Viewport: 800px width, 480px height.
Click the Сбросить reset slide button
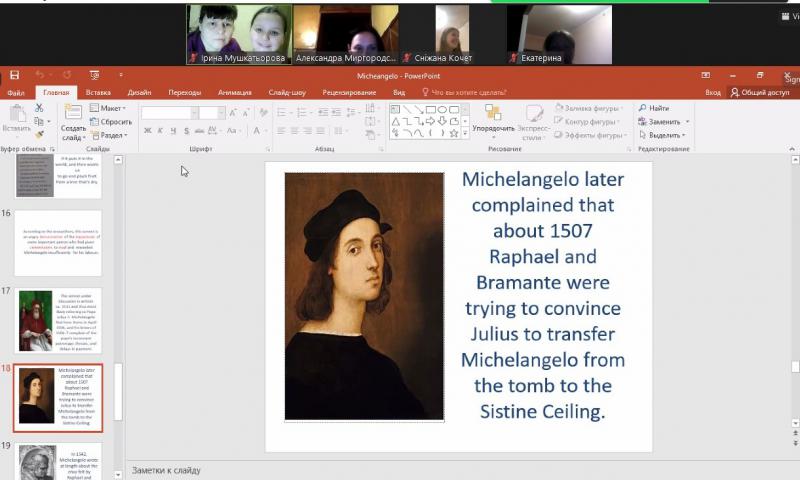click(x=111, y=121)
